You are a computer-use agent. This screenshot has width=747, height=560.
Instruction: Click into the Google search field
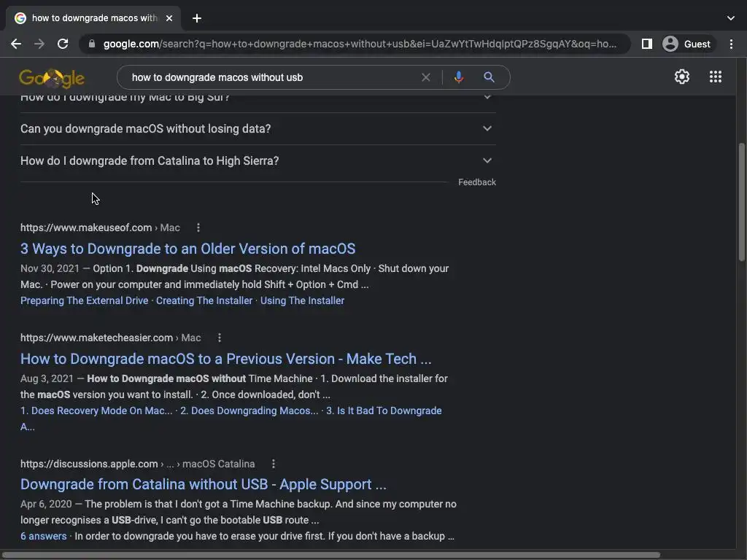click(x=271, y=77)
